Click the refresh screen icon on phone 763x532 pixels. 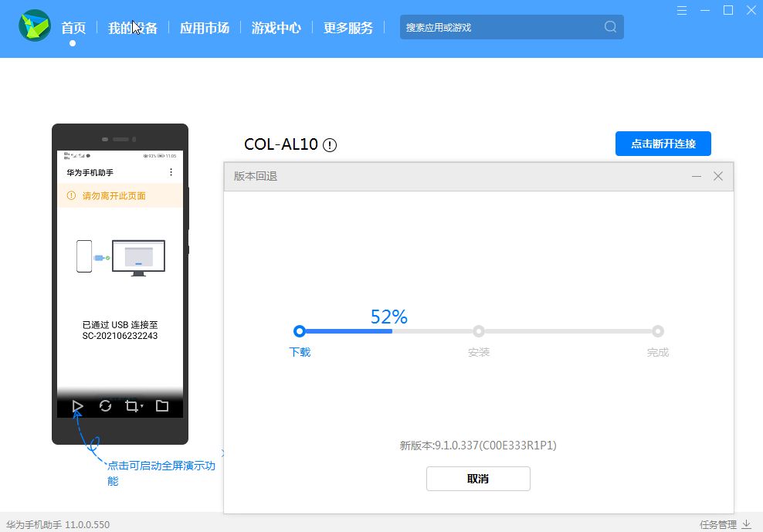105,406
